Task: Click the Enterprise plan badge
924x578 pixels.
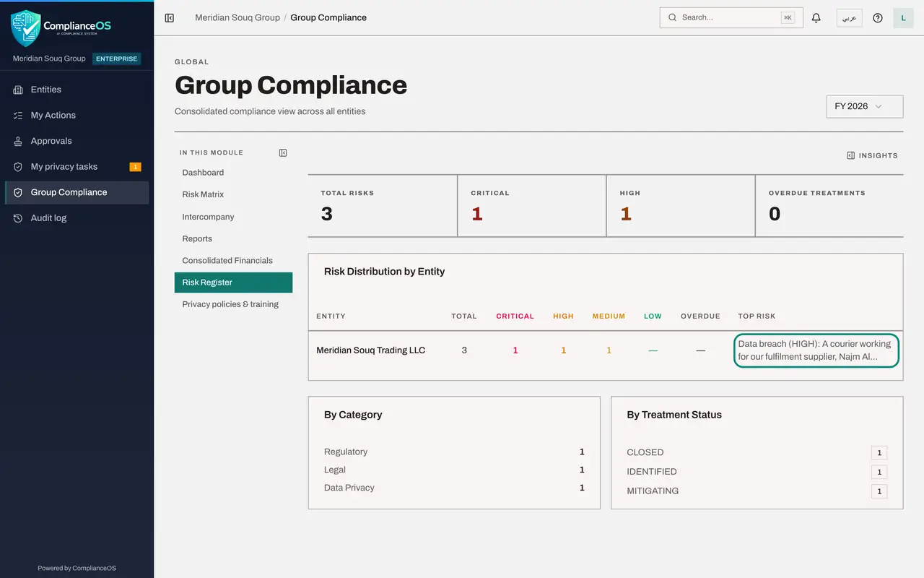Action: tap(117, 59)
